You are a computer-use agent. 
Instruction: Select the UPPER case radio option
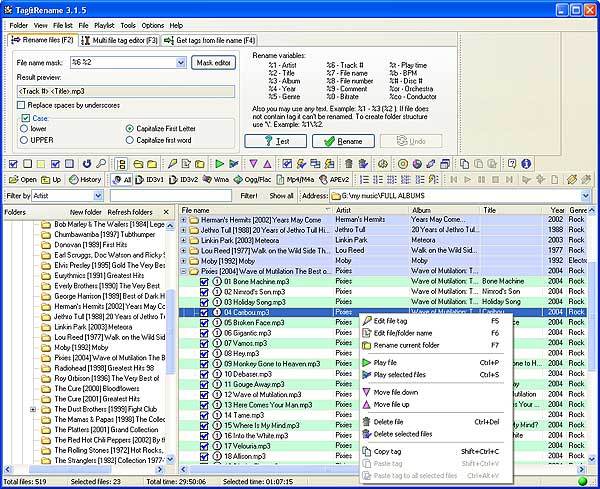tap(24, 140)
